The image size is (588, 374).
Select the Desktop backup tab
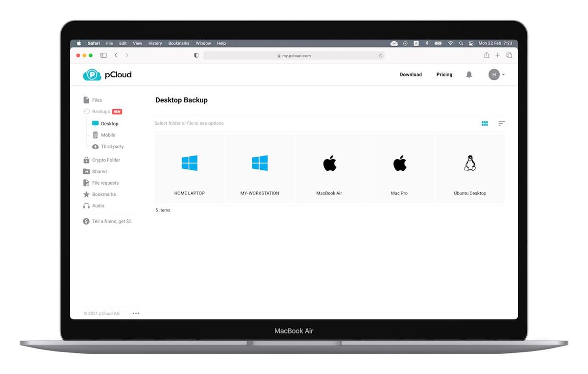coord(109,123)
